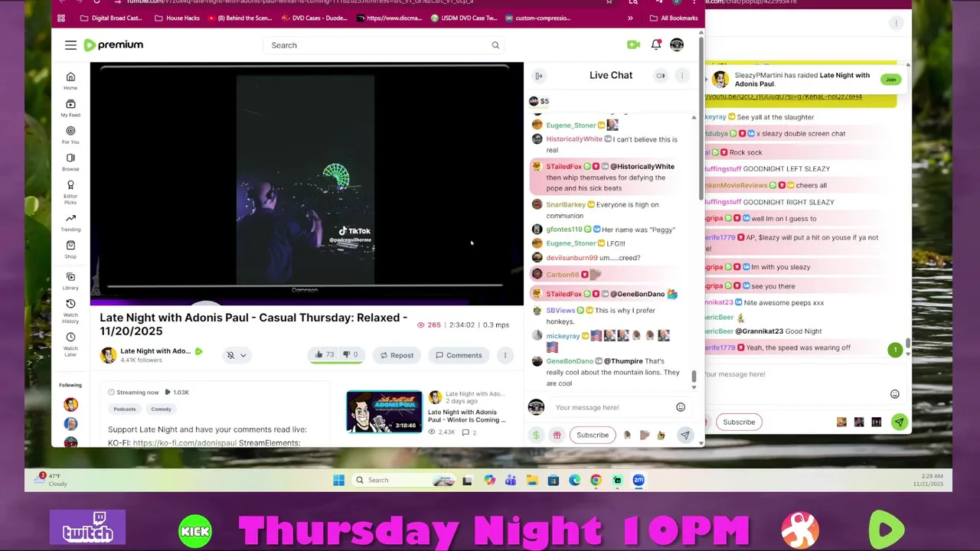Open the Comments button
The image size is (980, 551).
[x=459, y=355]
